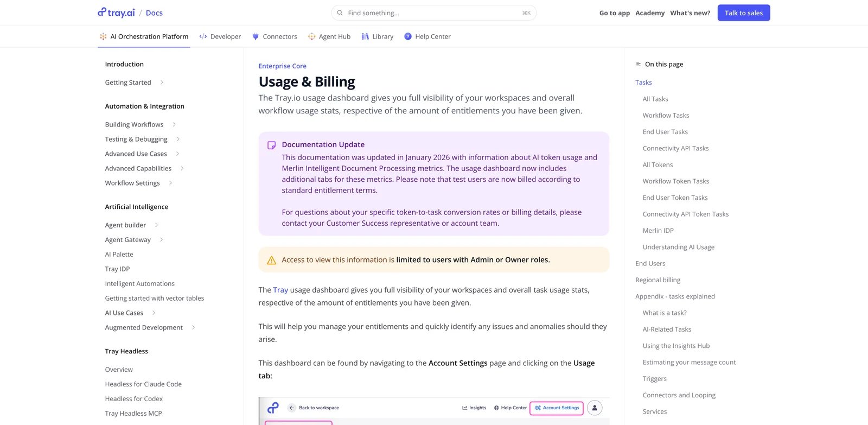Click the warning triangle icon in access notice
This screenshot has height=425, width=868.
(272, 261)
